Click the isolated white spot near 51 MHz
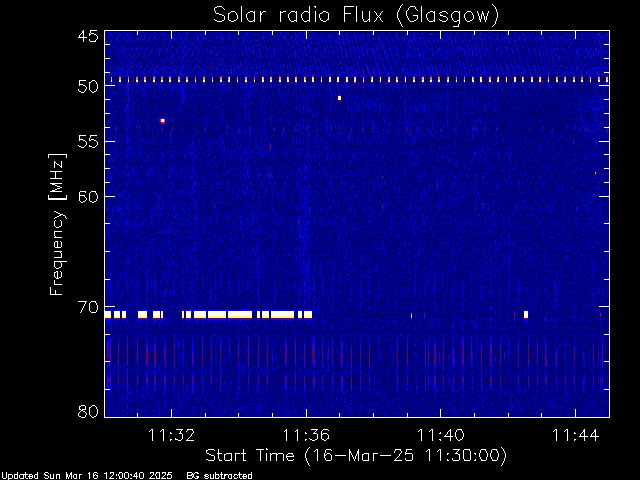 click(339, 98)
